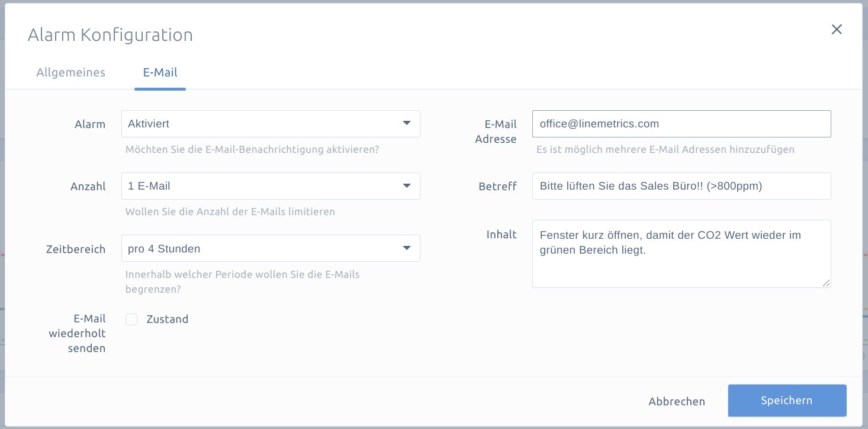Switch to the Allgemeines tab
This screenshot has width=868, height=429.
pyautogui.click(x=71, y=72)
